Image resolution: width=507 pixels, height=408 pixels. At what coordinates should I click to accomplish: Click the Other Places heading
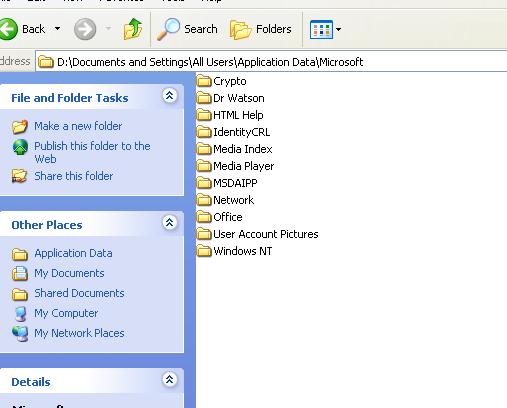pos(47,225)
